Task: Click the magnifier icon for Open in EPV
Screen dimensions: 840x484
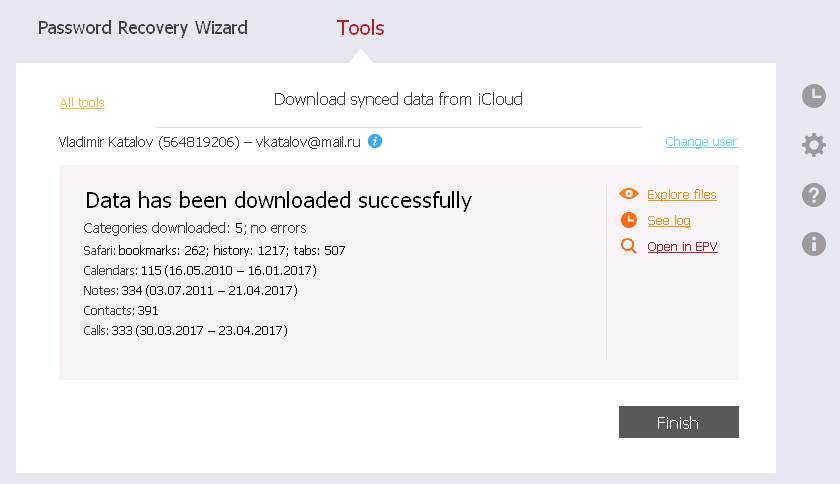Action: coord(629,246)
